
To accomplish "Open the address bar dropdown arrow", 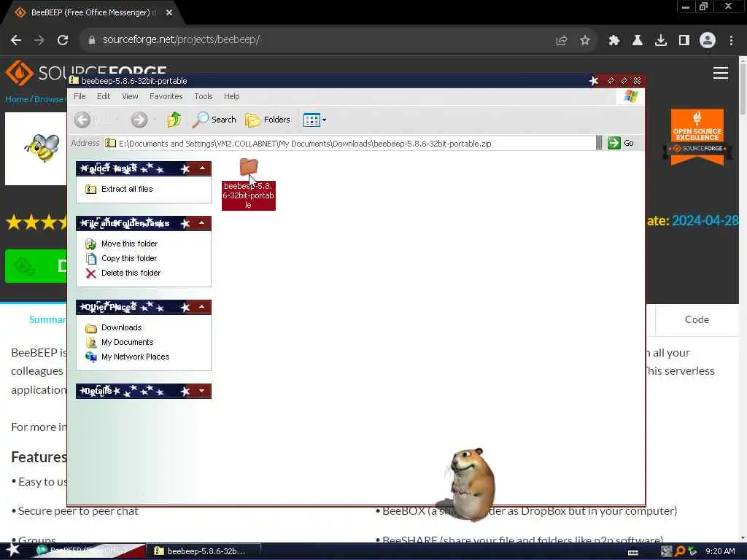I will click(599, 143).
